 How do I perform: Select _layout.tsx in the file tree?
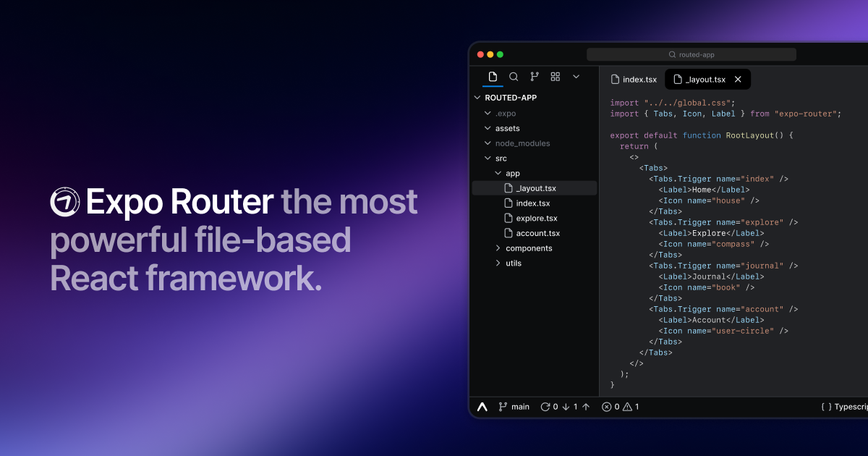(x=535, y=188)
